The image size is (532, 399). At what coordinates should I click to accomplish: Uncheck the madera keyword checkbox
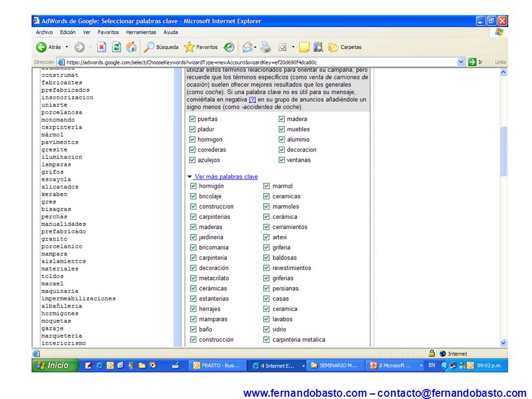[x=282, y=119]
